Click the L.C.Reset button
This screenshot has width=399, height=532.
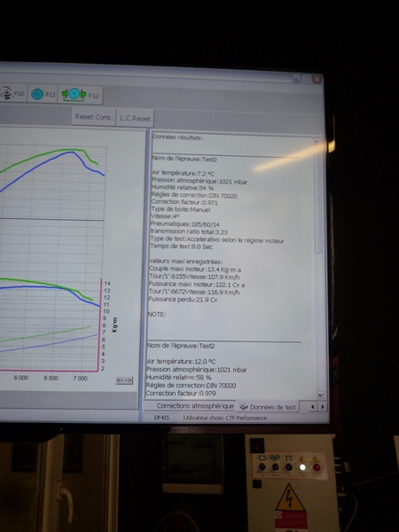point(135,118)
